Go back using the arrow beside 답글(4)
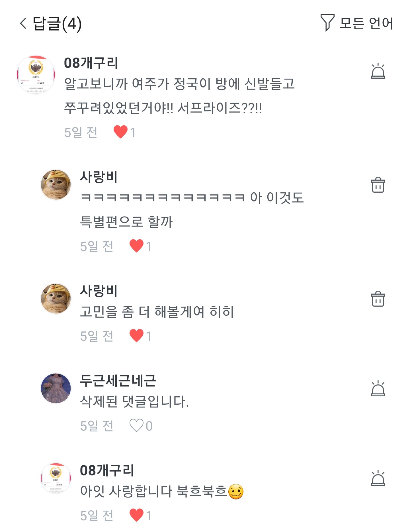 click(x=23, y=23)
